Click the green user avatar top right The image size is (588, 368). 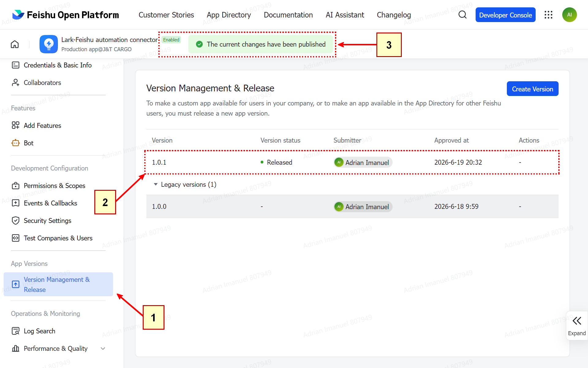click(x=569, y=15)
